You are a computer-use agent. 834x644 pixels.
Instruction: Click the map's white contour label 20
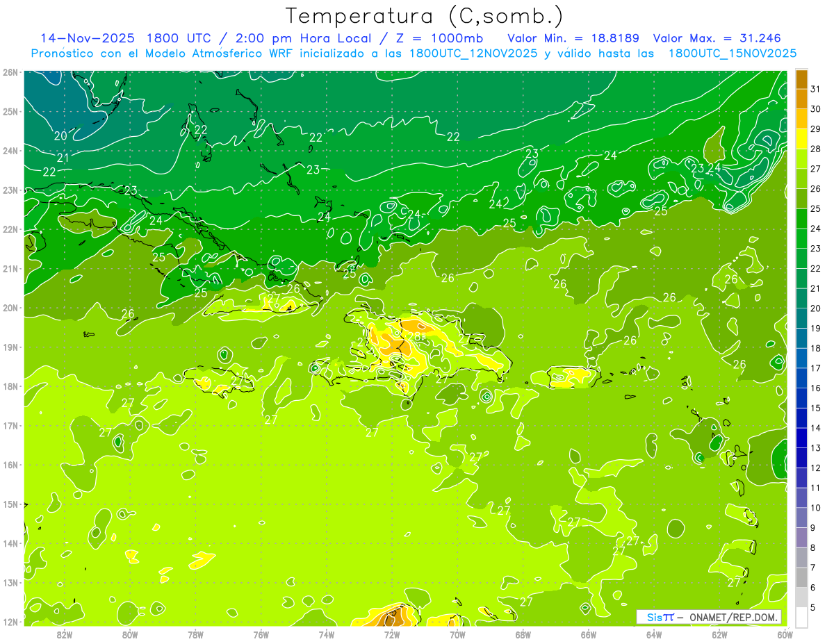[60, 136]
